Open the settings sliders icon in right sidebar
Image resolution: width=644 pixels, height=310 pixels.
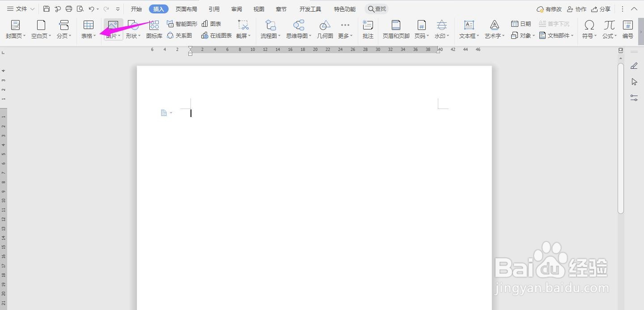[x=634, y=97]
